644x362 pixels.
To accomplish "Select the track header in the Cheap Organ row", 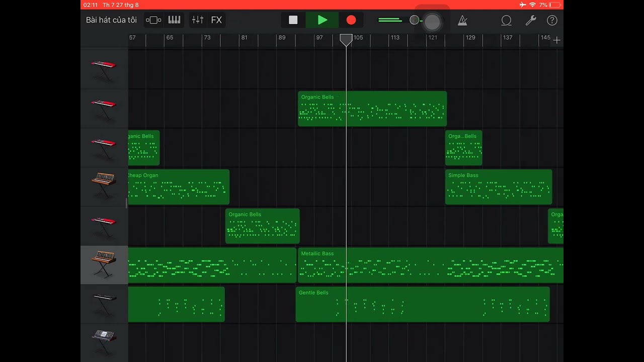I will pyautogui.click(x=104, y=187).
